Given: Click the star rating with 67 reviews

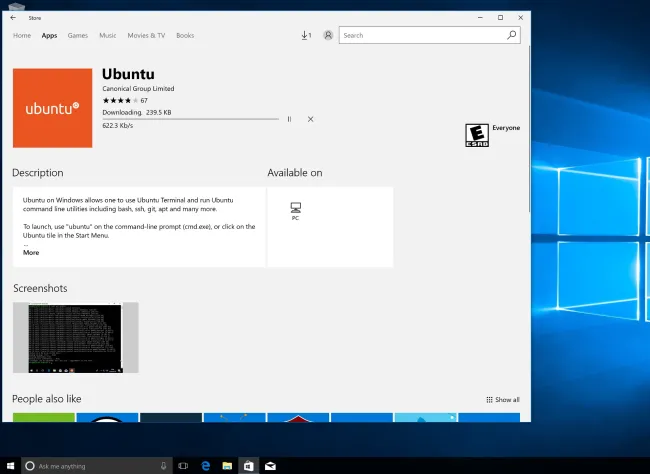Looking at the screenshot, I should [x=119, y=100].
